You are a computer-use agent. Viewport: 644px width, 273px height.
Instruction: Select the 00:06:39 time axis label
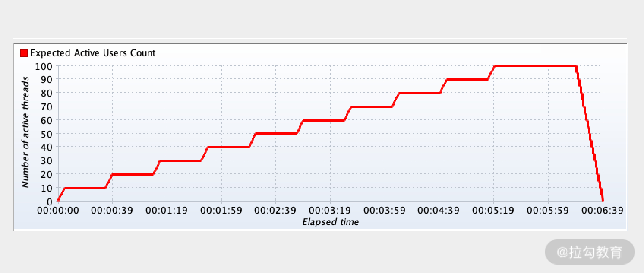tap(602, 211)
